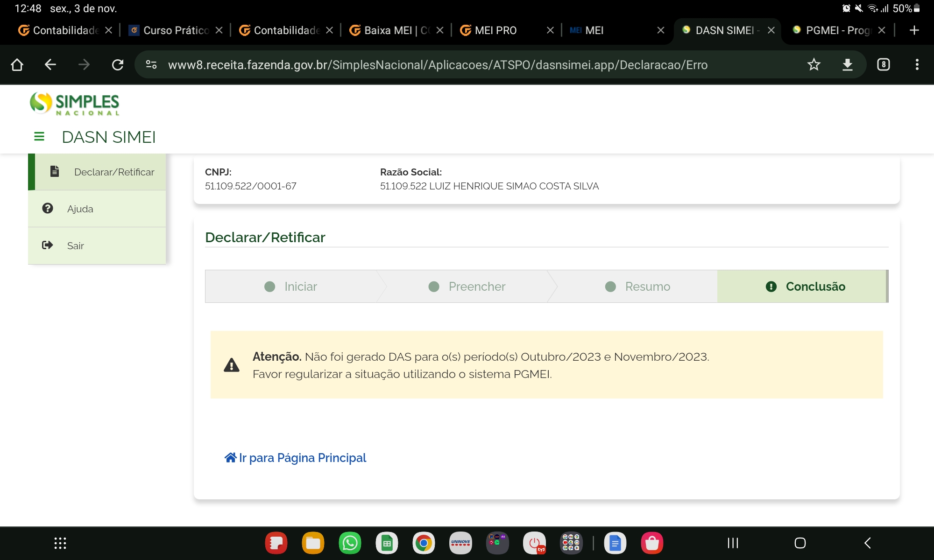934x560 pixels.
Task: Click the CNPJ number 51.109.522/0001-67
Action: tap(251, 186)
